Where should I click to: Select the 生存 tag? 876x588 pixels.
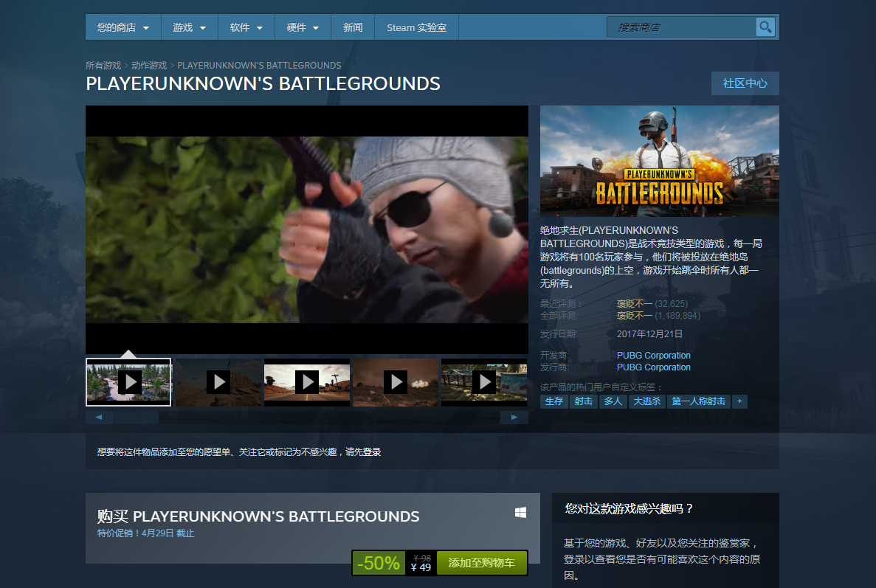554,401
